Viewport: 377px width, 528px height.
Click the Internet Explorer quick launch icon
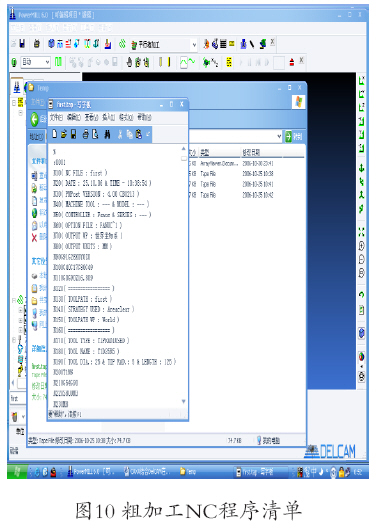(x=37, y=472)
